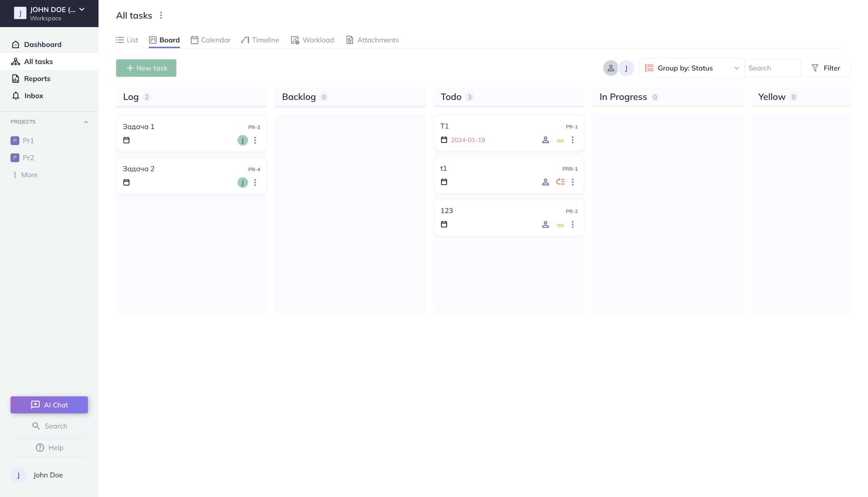Image resolution: width=868 pixels, height=497 pixels.
Task: Click calendar icon on T1 card
Action: [444, 140]
